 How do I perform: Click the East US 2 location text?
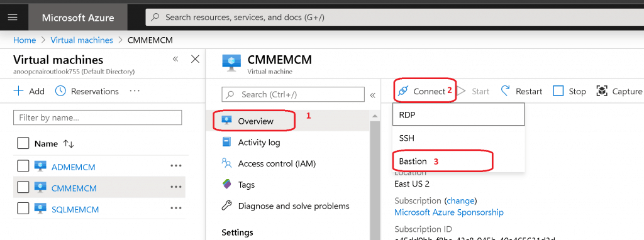coord(412,184)
